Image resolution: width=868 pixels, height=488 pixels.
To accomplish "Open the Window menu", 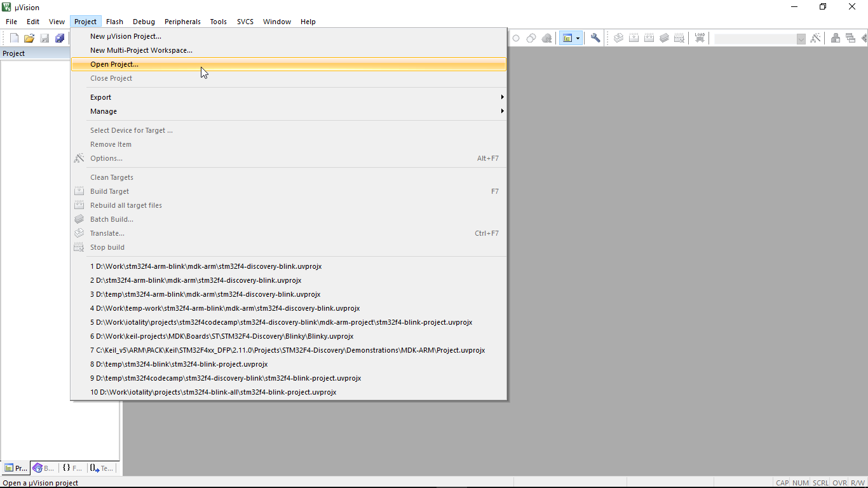I will point(277,22).
